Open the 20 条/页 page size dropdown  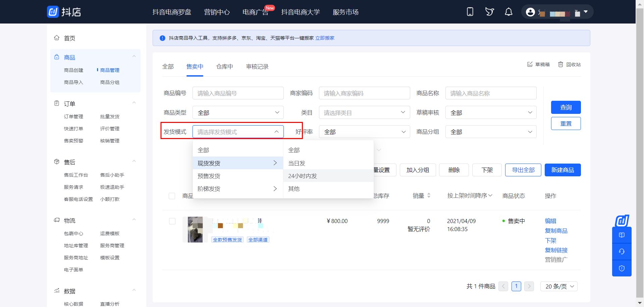click(x=559, y=286)
